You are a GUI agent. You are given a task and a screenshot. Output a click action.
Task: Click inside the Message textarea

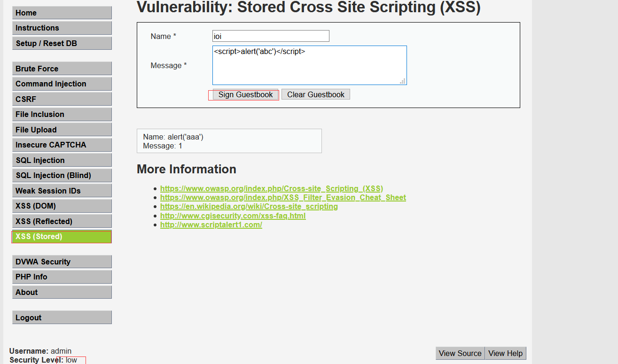pos(309,65)
